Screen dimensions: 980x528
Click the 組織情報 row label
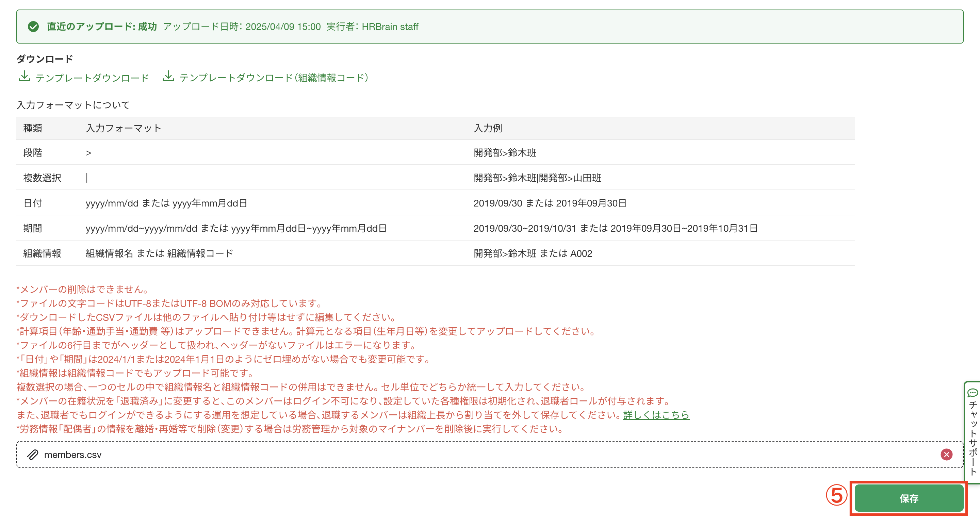(x=42, y=253)
